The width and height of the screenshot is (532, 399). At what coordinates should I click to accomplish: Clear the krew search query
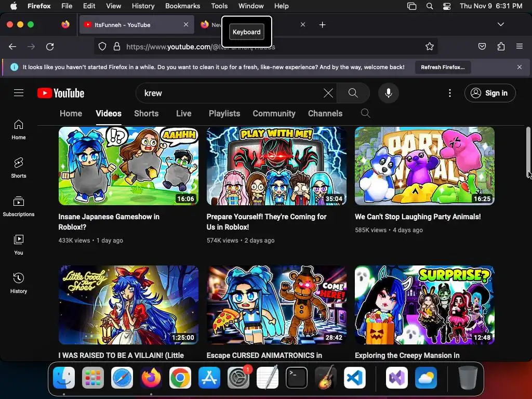tap(328, 93)
